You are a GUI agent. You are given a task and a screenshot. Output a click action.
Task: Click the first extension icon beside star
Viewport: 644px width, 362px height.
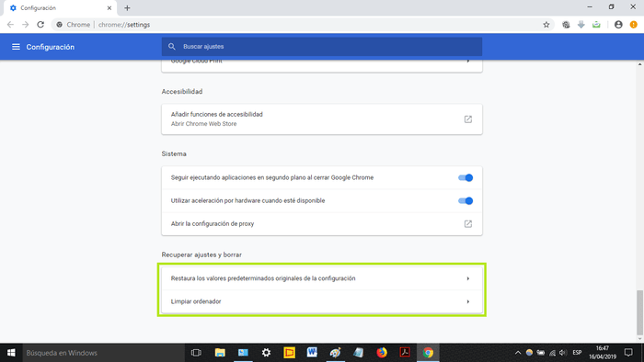[x=566, y=25]
